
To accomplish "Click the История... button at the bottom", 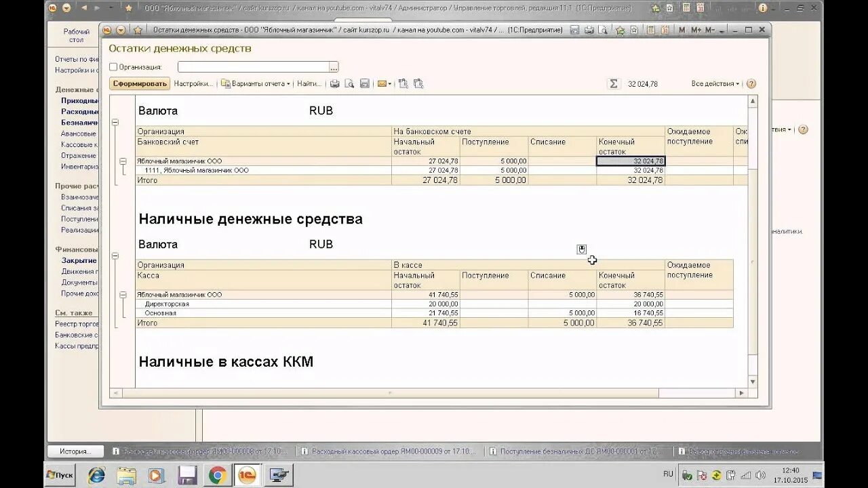I will (75, 451).
